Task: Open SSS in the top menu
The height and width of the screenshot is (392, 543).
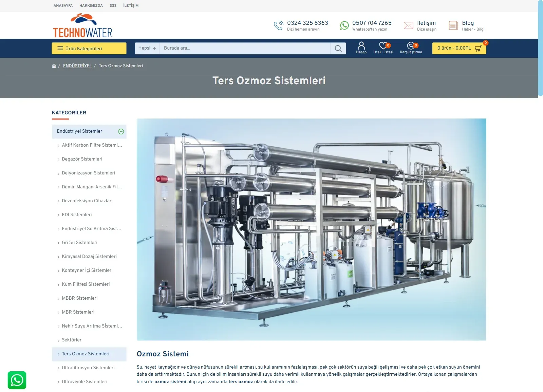Action: pos(113,6)
